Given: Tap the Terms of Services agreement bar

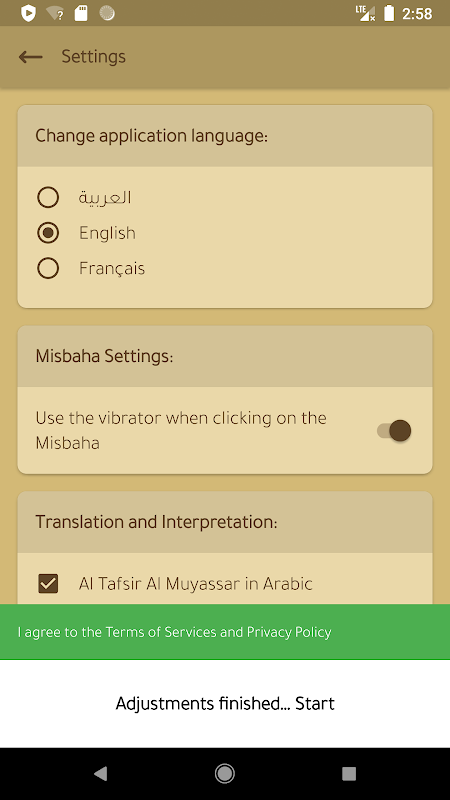Looking at the screenshot, I should coord(225,632).
